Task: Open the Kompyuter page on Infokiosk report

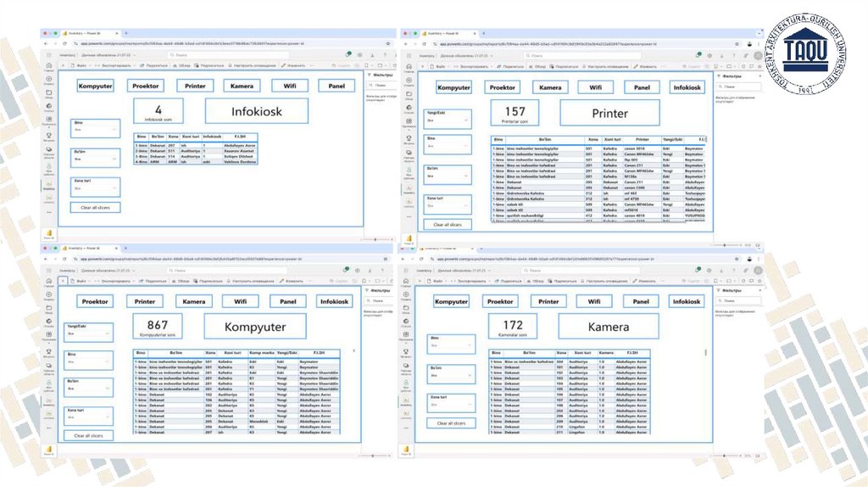Action: pos(95,86)
